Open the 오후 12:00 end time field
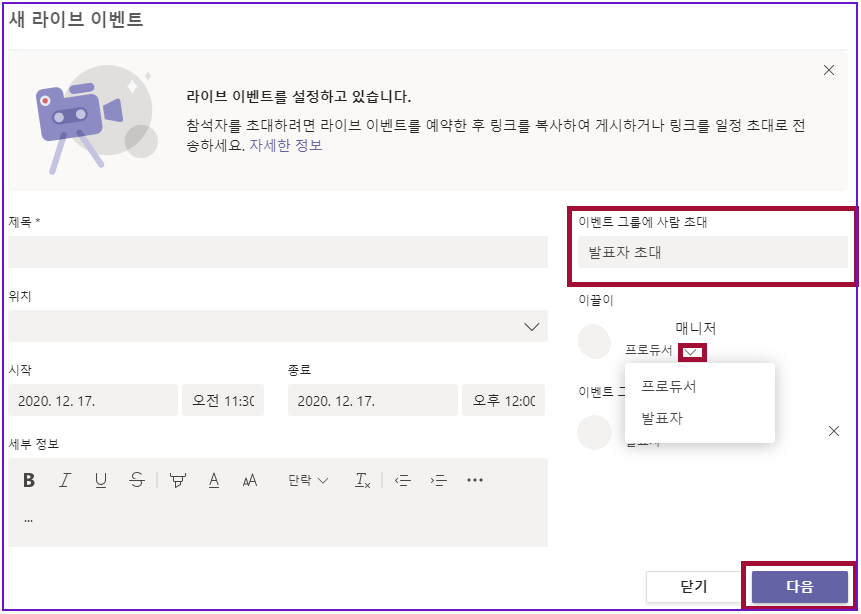Viewport: 861px width, 614px height. point(503,400)
